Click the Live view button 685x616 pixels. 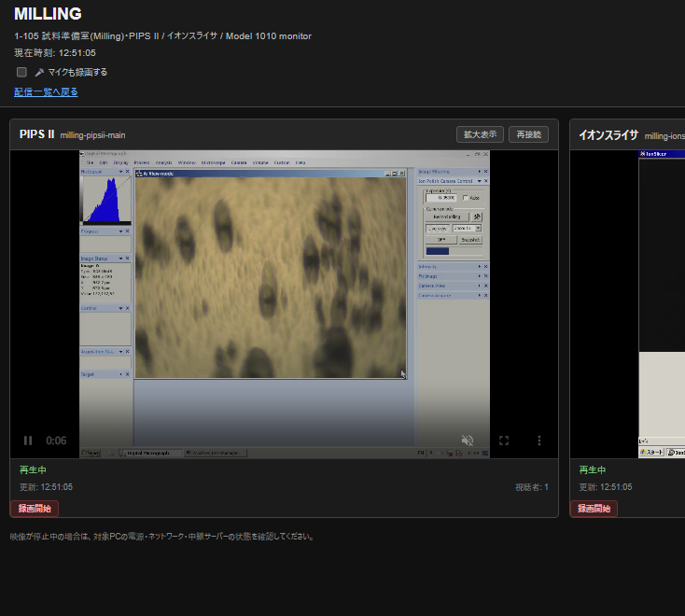tap(438, 229)
